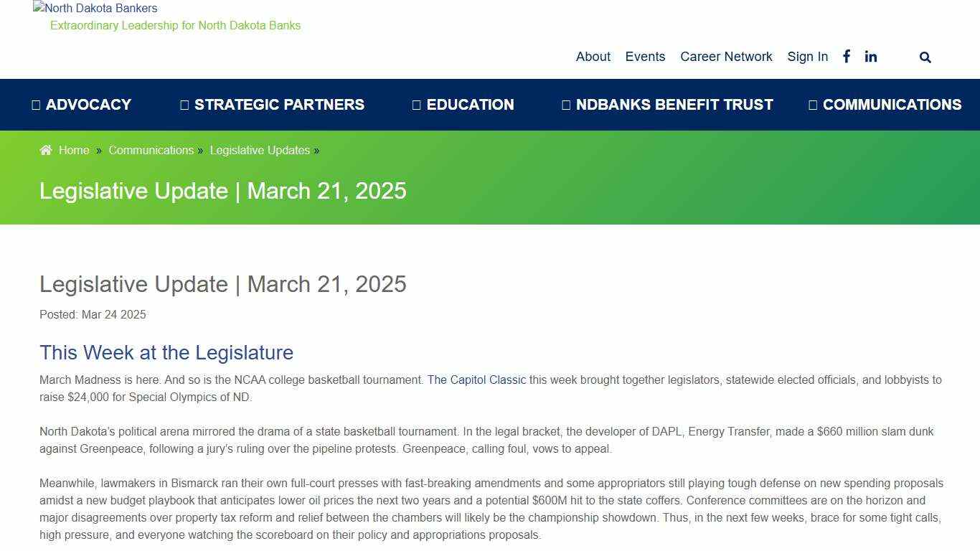The height and width of the screenshot is (551, 980).
Task: Select the home icon in the breadcrumb
Action: coord(44,149)
